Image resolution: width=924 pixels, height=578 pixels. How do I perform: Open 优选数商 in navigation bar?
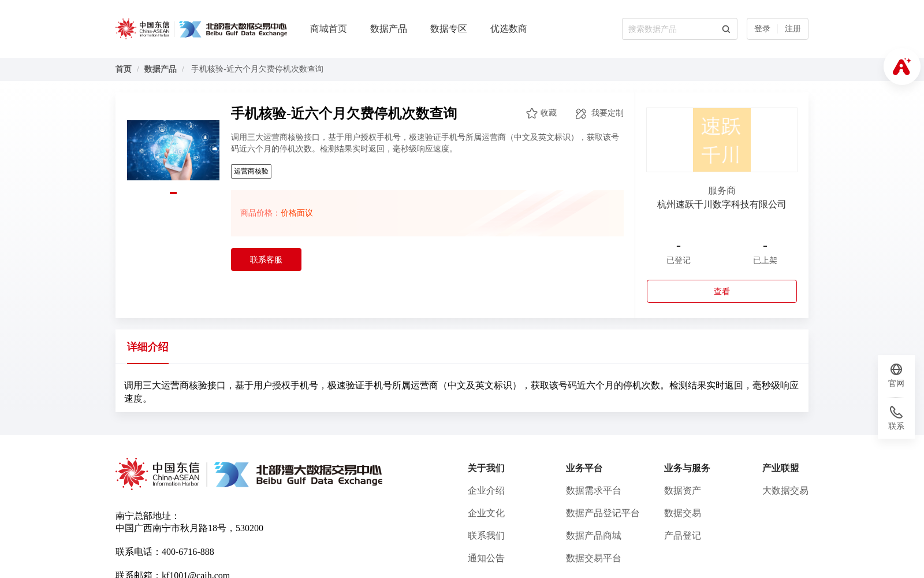[509, 29]
